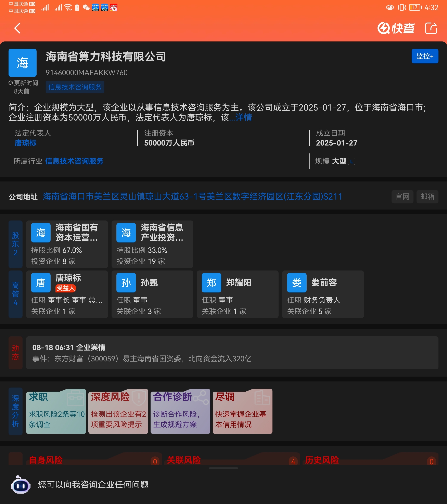Tap the vibrate mode icon in status bar
Image resolution: width=447 pixels, height=504 pixels.
click(x=402, y=7)
